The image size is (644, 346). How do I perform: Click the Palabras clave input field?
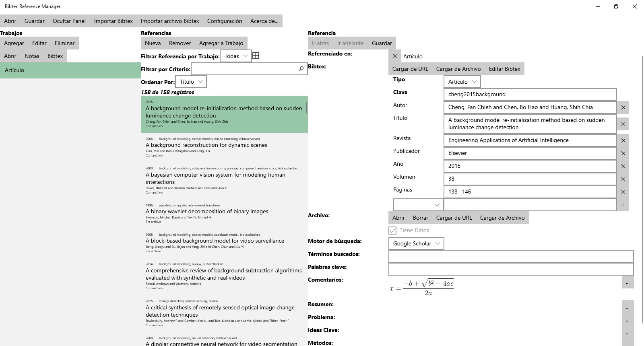pos(511,269)
